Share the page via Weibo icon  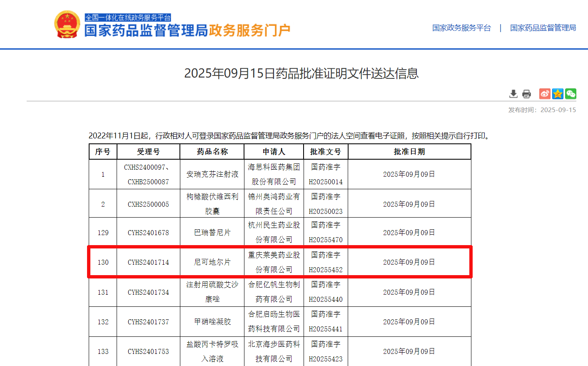pyautogui.click(x=545, y=94)
